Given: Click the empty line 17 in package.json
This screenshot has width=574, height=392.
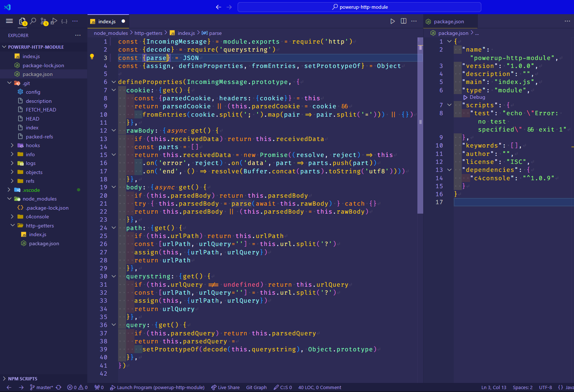Looking at the screenshot, I should (514, 202).
